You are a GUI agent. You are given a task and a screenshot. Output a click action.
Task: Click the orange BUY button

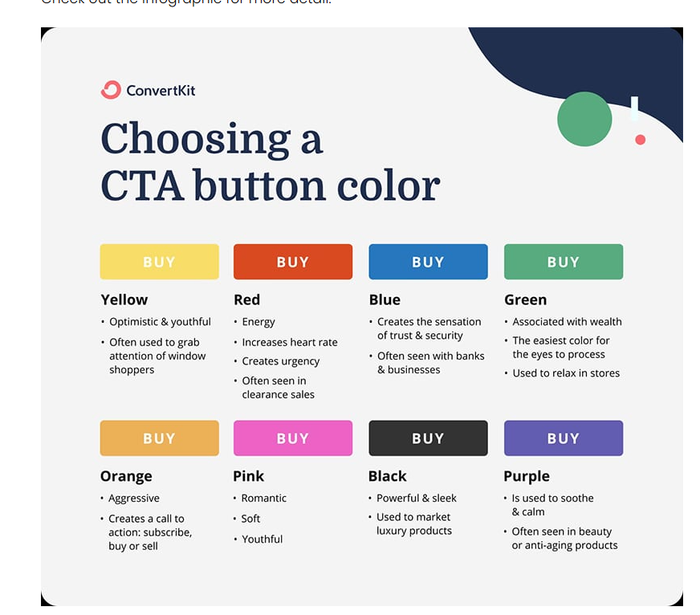(159, 438)
